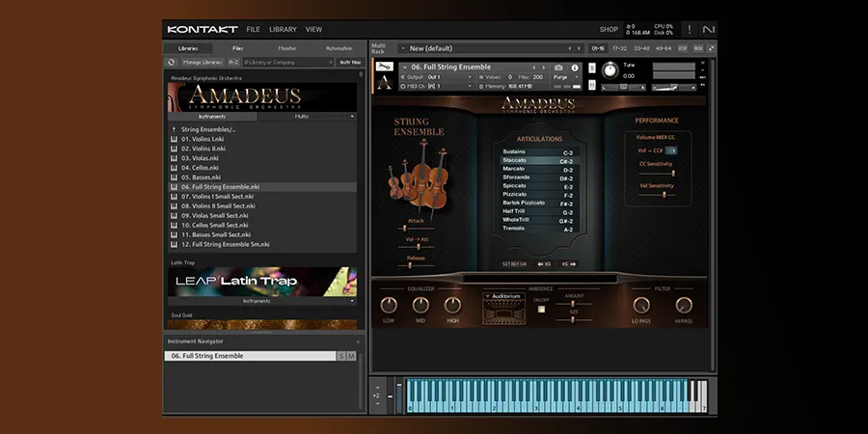Toggle S in the Instrument Navigator
Viewport: 868px width, 434px height.
[341, 356]
